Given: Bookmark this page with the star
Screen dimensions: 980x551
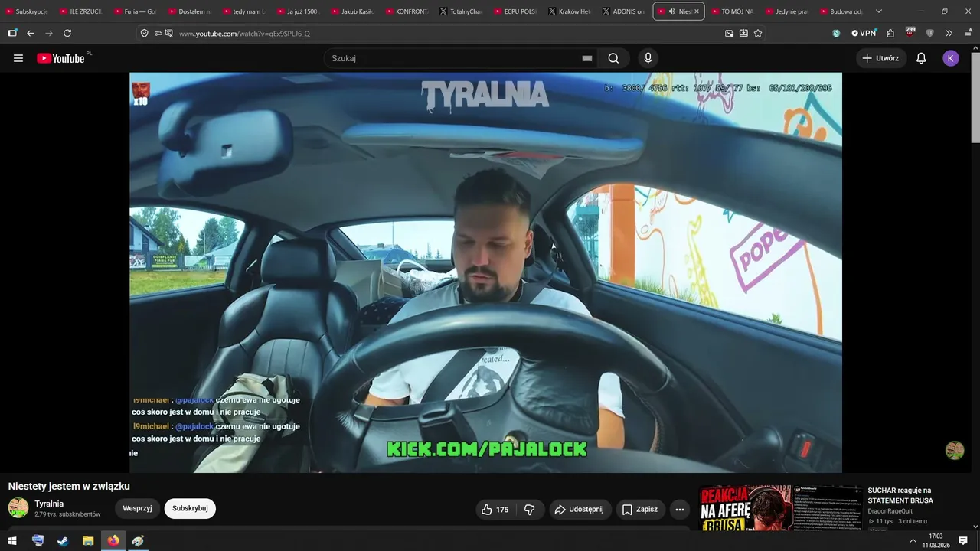Looking at the screenshot, I should coord(758,34).
